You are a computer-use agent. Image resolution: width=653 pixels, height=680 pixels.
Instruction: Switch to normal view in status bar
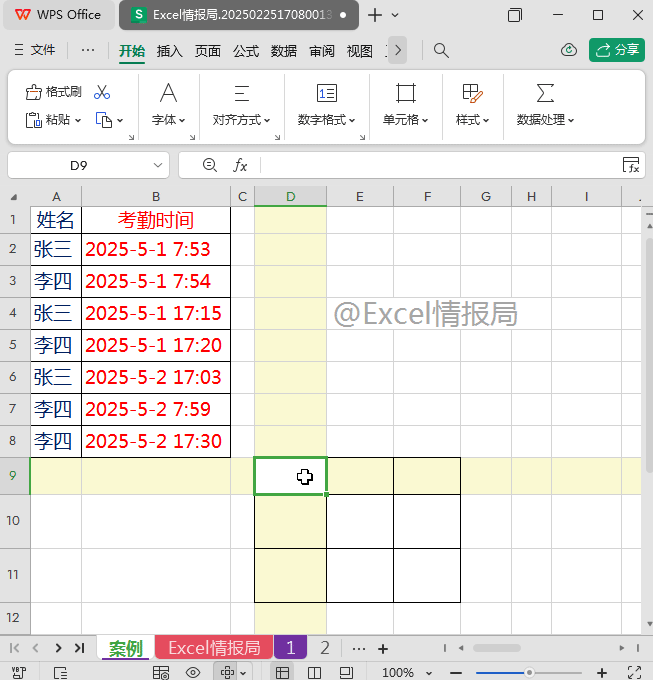pyautogui.click(x=284, y=673)
